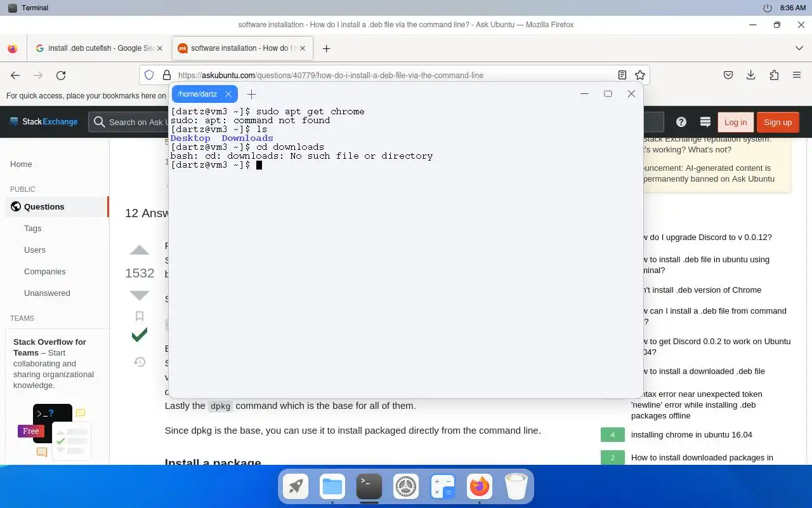Open the list all tabs dropdown in Firefox

click(799, 48)
